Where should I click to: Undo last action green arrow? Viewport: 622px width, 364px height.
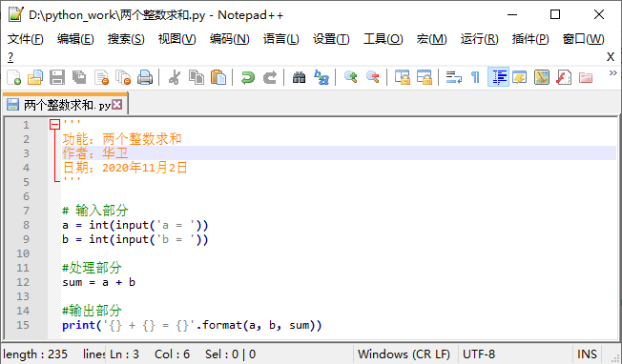pos(248,77)
